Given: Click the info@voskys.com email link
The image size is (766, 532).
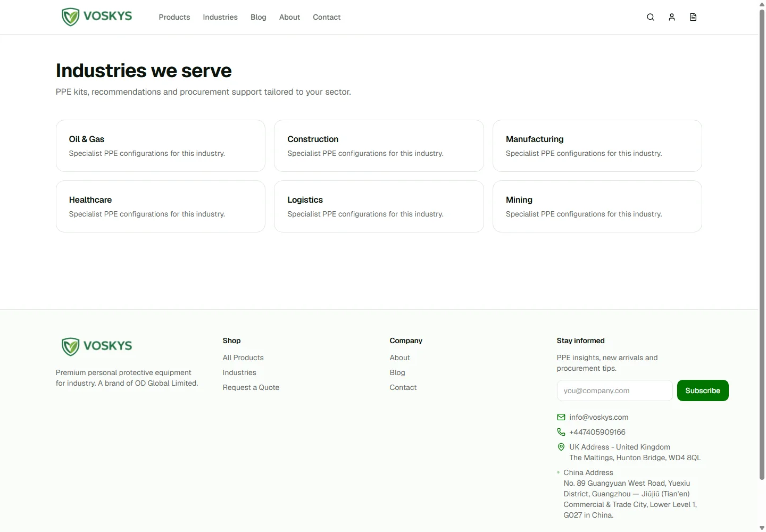Looking at the screenshot, I should (x=599, y=417).
